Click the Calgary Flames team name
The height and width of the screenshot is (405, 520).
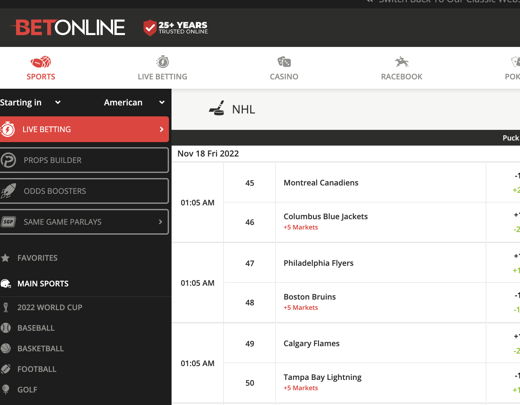coord(311,343)
